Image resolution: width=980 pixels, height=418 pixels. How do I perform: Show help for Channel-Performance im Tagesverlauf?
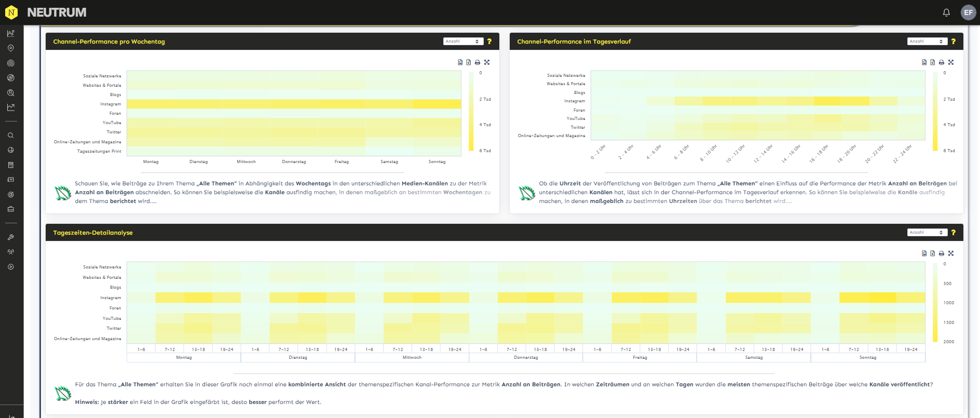(953, 42)
